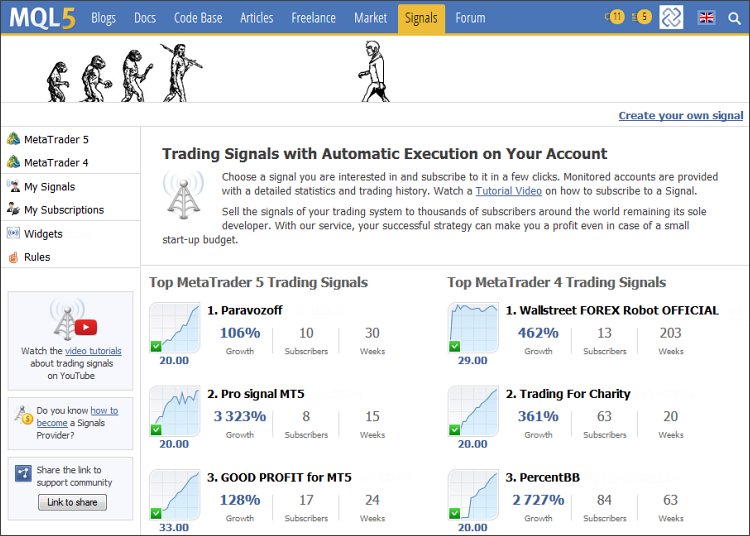This screenshot has width=750, height=536.
Task: Click the MQL5 logo
Action: (x=43, y=19)
